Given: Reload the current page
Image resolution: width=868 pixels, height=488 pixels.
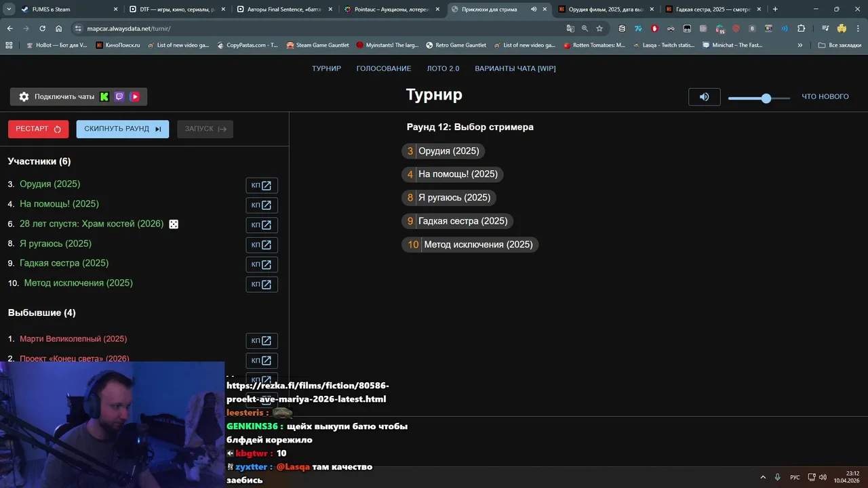Looking at the screenshot, I should [42, 28].
